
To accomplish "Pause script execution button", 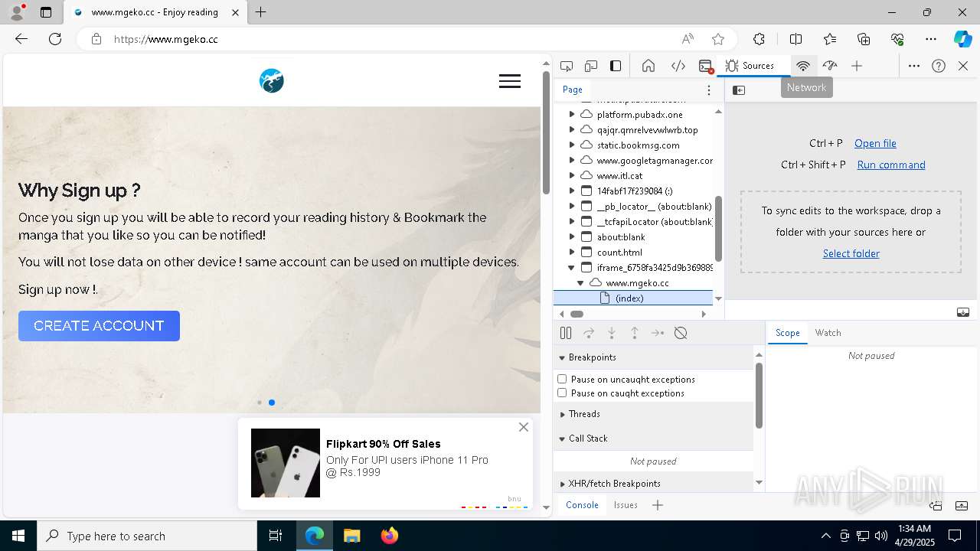I will [x=566, y=333].
